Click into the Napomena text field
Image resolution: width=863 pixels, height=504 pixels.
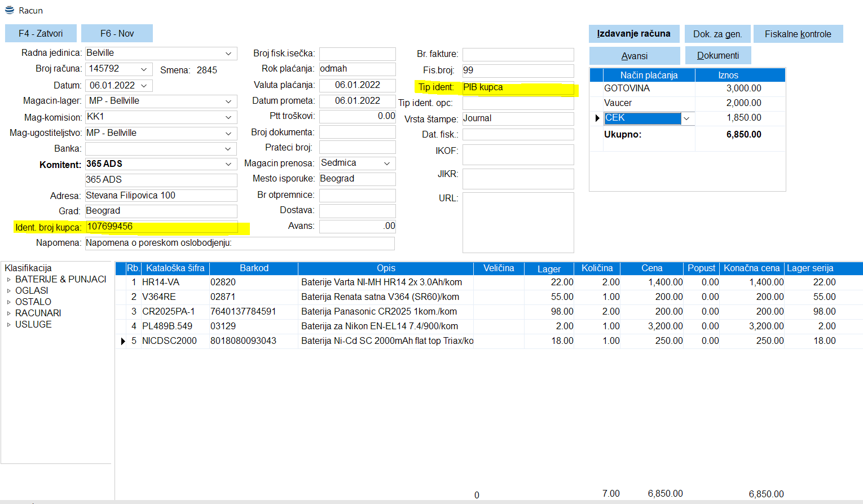tap(239, 243)
